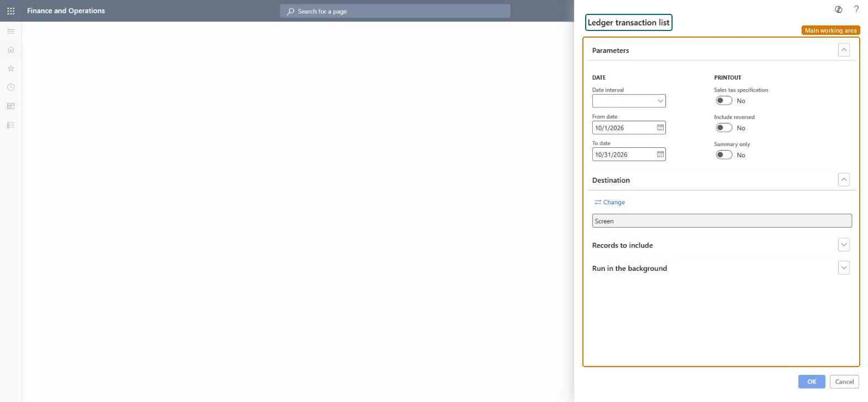Open the Help question mark

tap(856, 9)
